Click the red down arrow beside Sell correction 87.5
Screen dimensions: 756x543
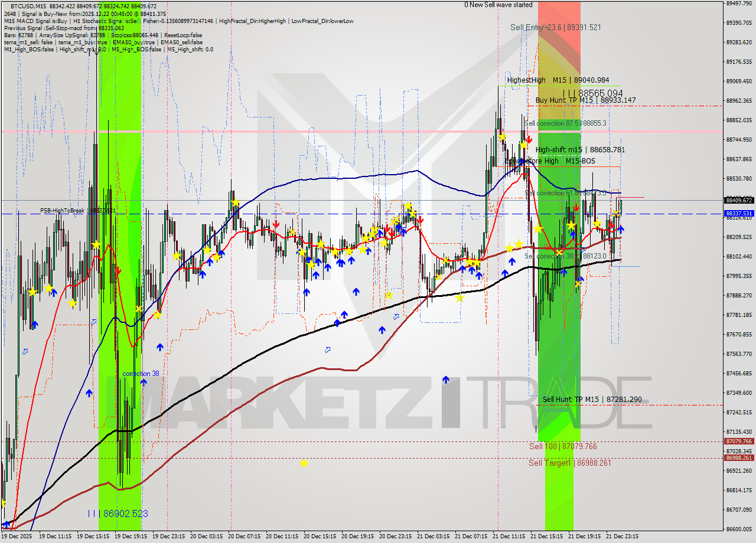coord(529,139)
